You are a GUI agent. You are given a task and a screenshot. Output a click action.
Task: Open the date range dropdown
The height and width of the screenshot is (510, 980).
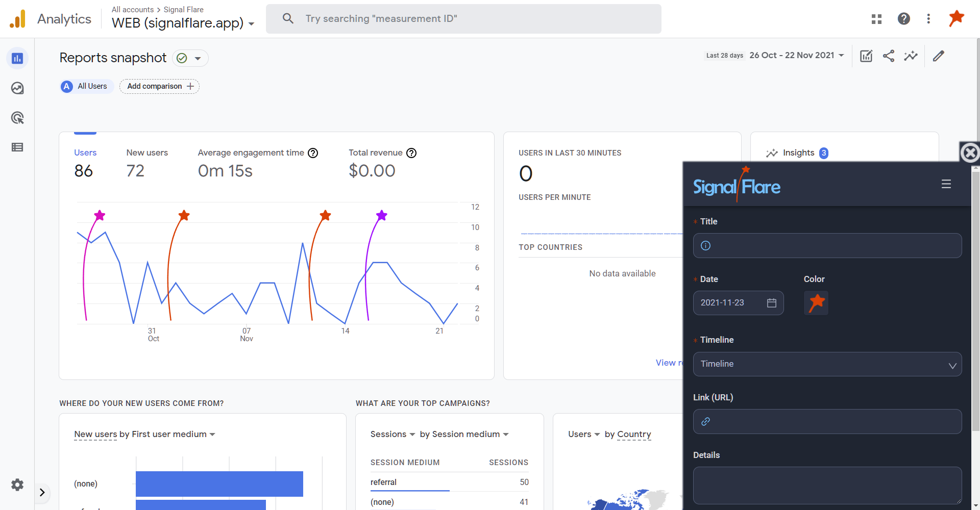pos(796,56)
